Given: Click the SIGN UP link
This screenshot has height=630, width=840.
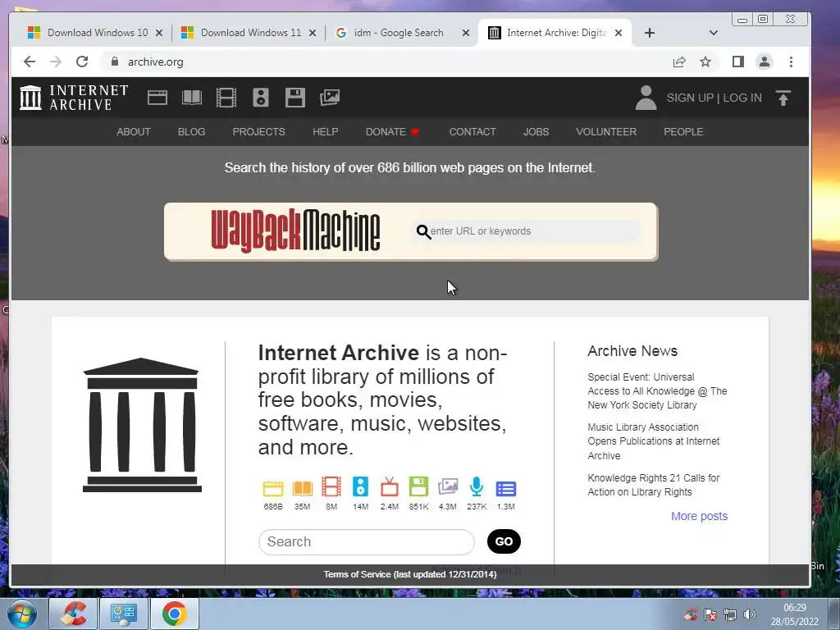Looking at the screenshot, I should pos(690,98).
